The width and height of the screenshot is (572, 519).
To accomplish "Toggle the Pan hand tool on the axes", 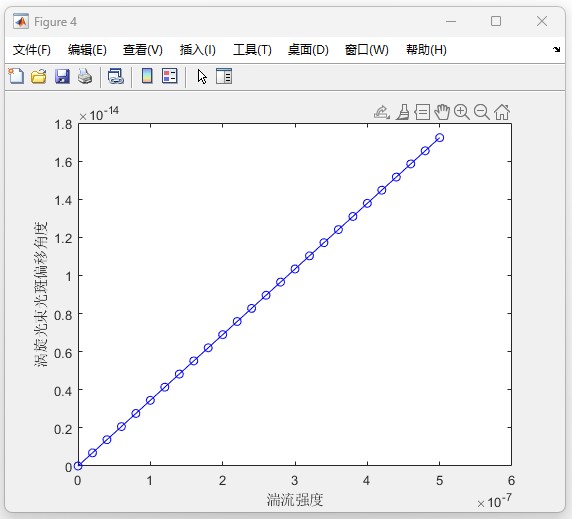I will click(442, 112).
